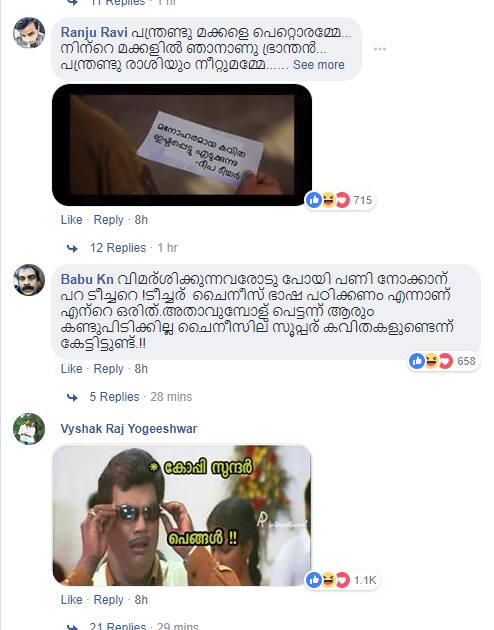This screenshot has height=630, width=494.
Task: Open Babu Kn profile name link
Action: [87, 279]
